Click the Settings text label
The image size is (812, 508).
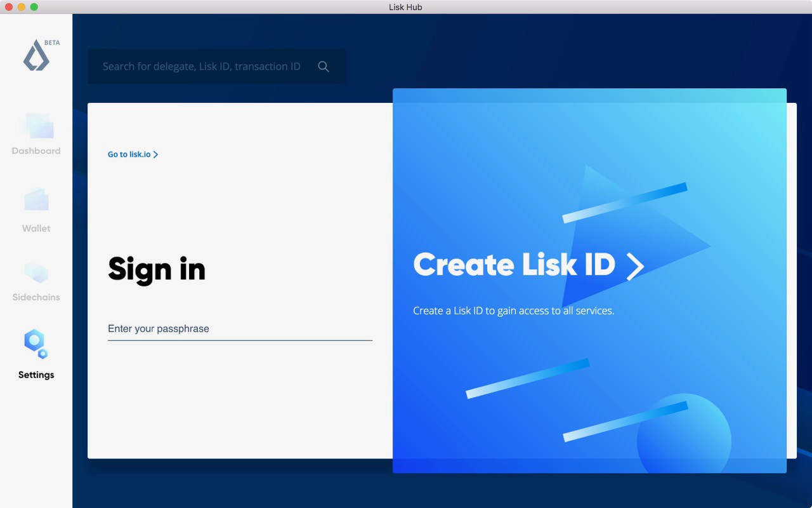[x=36, y=375]
